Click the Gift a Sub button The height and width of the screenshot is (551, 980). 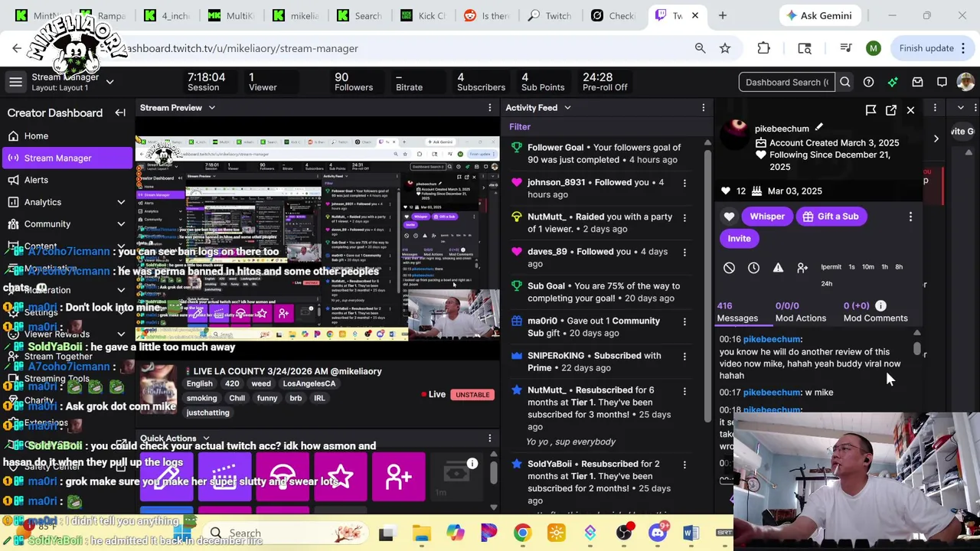click(x=831, y=217)
